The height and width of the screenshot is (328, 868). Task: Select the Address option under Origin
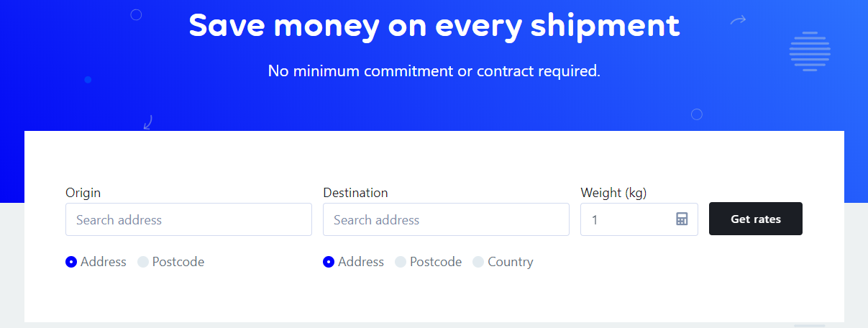(x=96, y=262)
